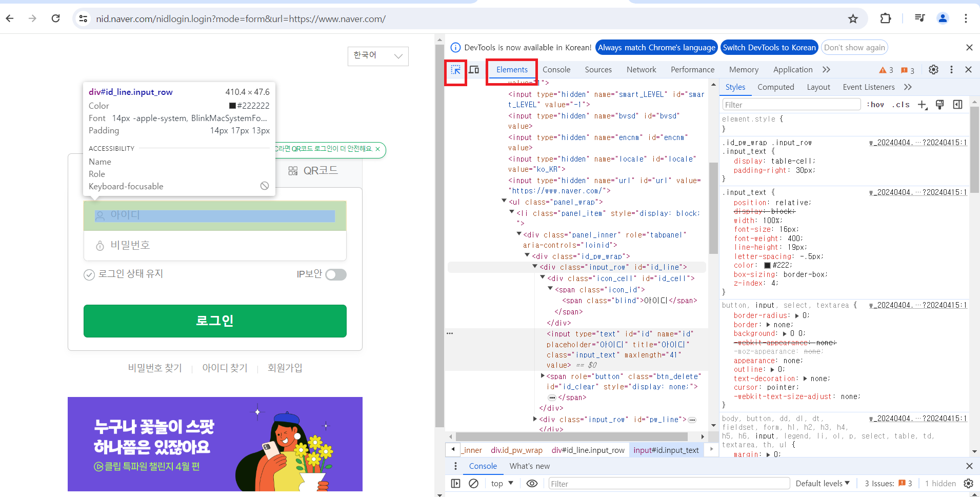Image resolution: width=980 pixels, height=497 pixels.
Task: Toggle the .cls element classes panel
Action: (901, 105)
